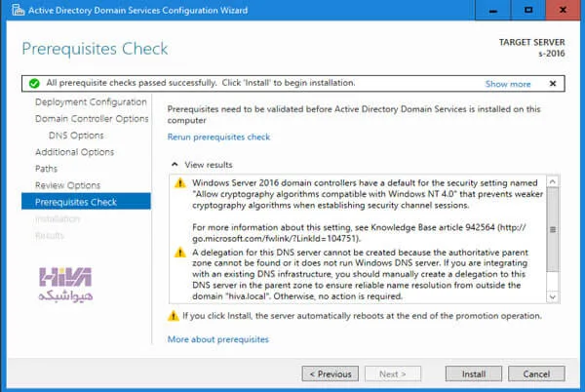Click the Knowledge Base article 942564 text
This screenshot has height=392, width=585.
click(433, 227)
